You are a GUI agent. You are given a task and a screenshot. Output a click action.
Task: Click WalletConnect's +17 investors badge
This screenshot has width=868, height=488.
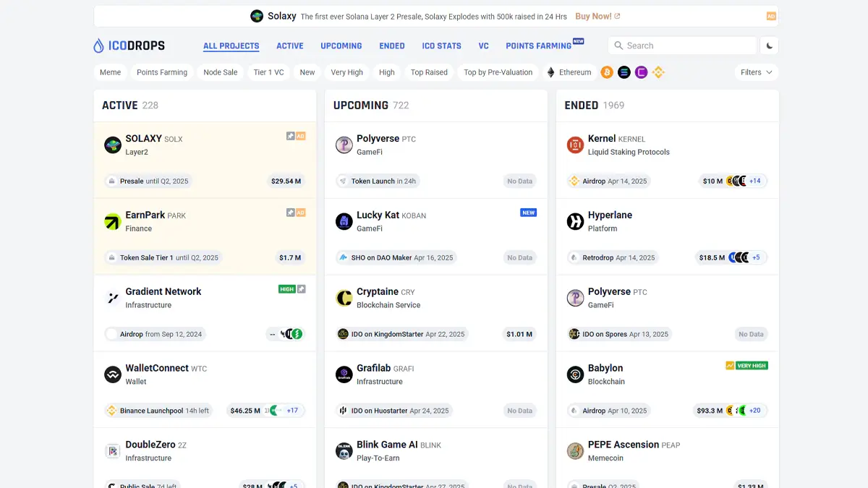click(x=292, y=411)
